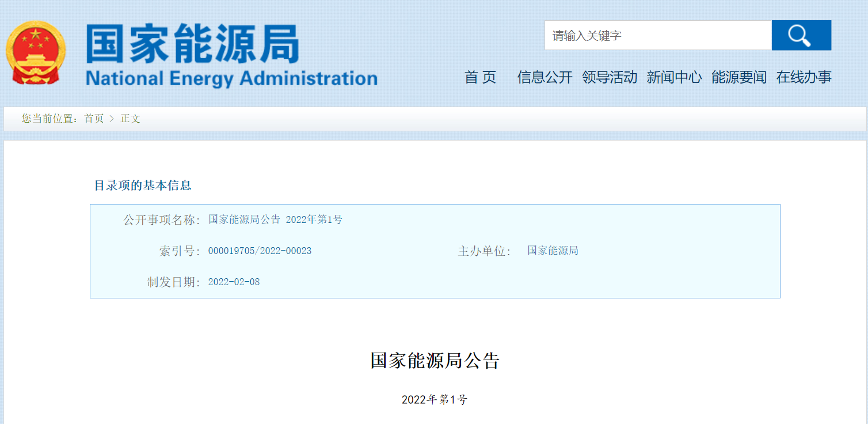Click the 首页 breadcrumb link
Screen dimensions: 868x424
point(94,119)
